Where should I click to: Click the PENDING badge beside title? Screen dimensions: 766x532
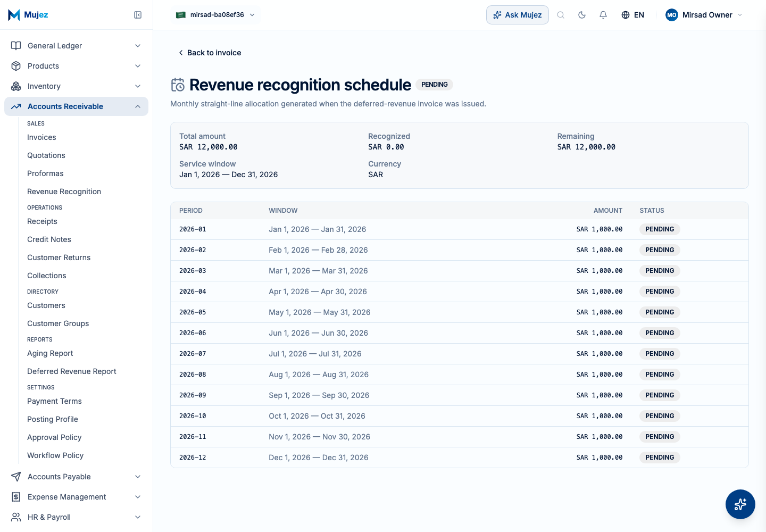point(435,85)
